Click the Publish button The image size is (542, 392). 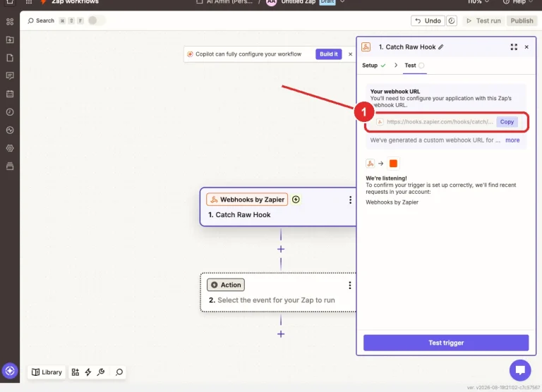point(522,20)
